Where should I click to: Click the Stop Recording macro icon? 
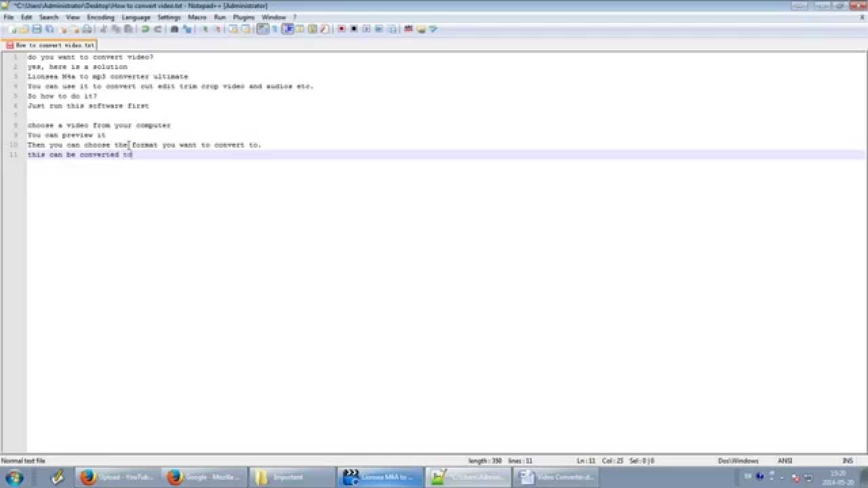354,29
